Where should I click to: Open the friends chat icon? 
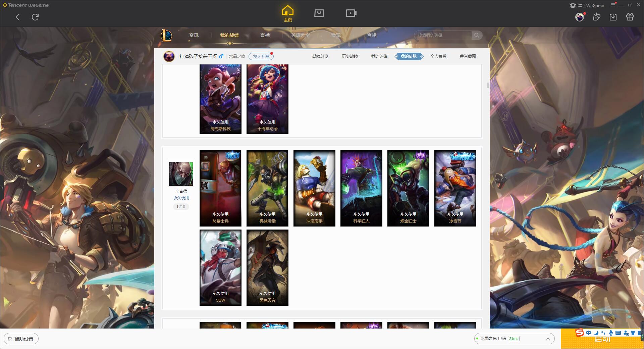tap(596, 17)
